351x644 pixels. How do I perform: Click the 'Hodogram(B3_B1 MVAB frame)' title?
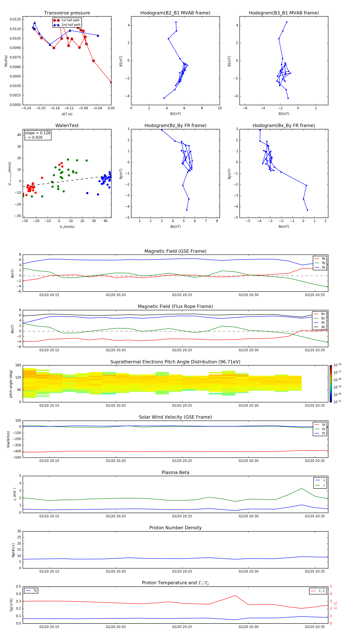[284, 13]
